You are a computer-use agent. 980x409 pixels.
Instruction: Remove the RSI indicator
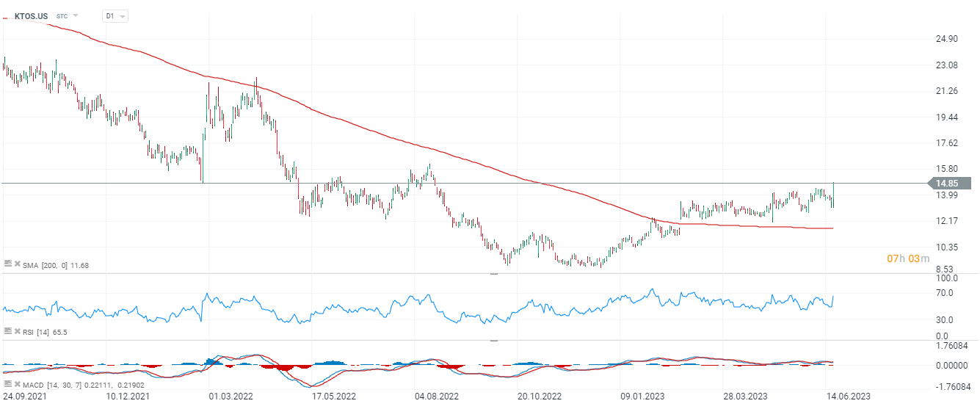16,332
